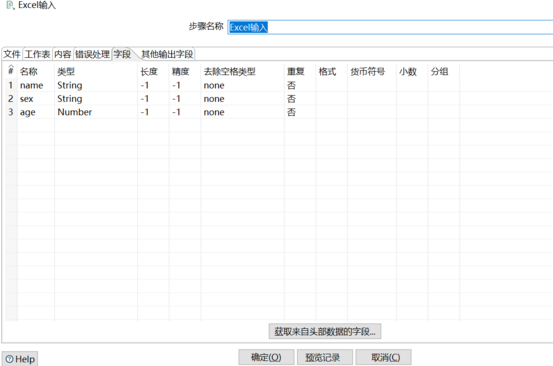553x366 pixels.
Task: Click the # sort column header
Action: tap(11, 71)
